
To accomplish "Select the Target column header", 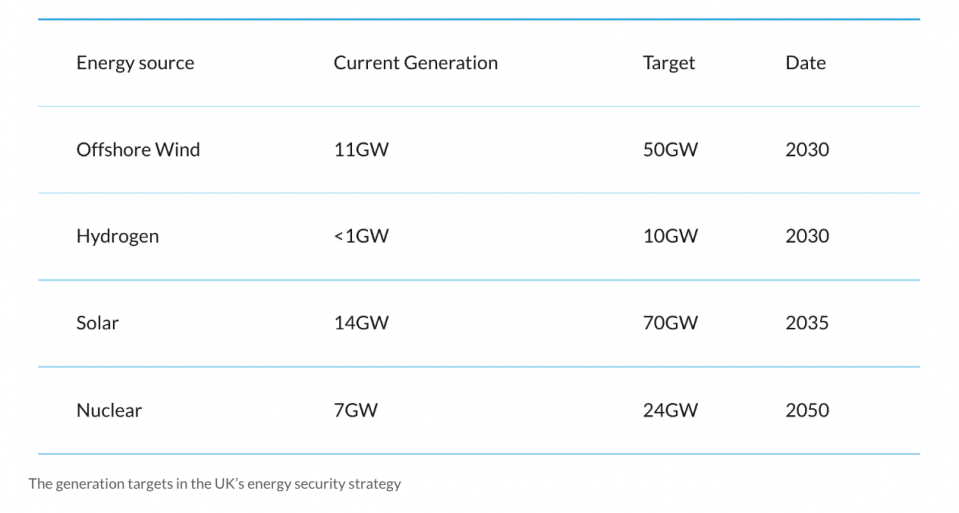I will point(669,63).
